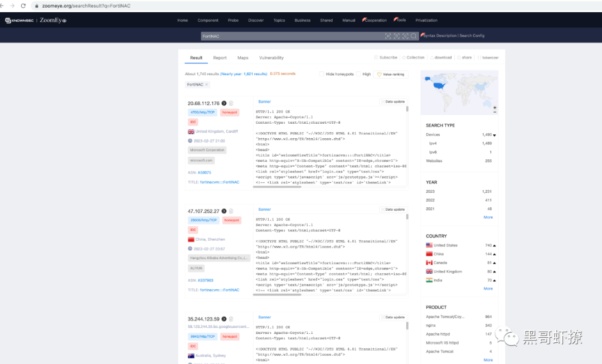Expand China country filter triangle

(x=494, y=254)
